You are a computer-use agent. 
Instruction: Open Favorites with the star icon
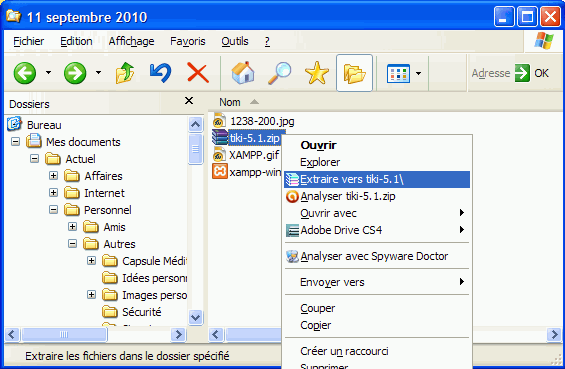click(317, 73)
